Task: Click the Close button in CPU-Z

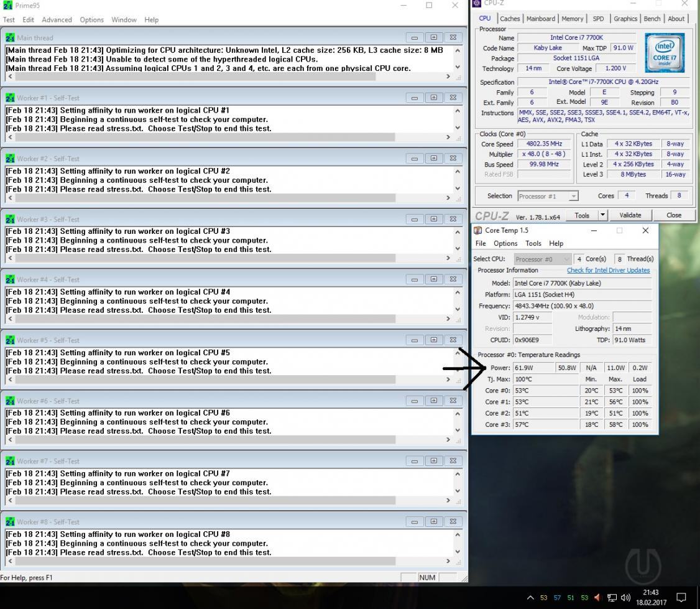Action: 674,215
